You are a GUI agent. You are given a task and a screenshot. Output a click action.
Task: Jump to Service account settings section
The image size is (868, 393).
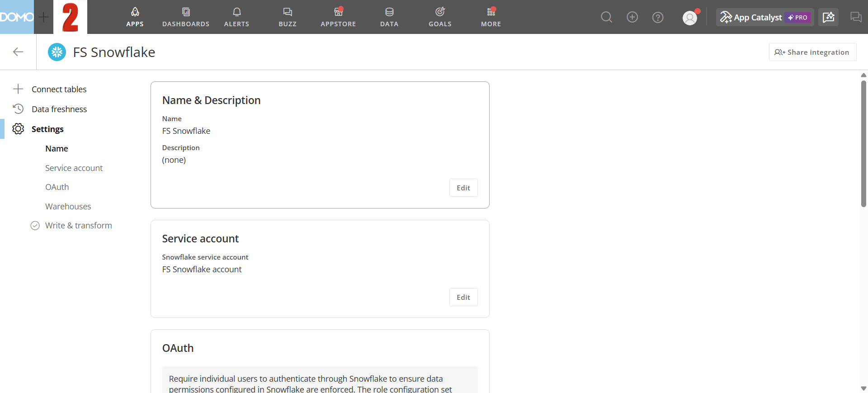click(x=74, y=168)
